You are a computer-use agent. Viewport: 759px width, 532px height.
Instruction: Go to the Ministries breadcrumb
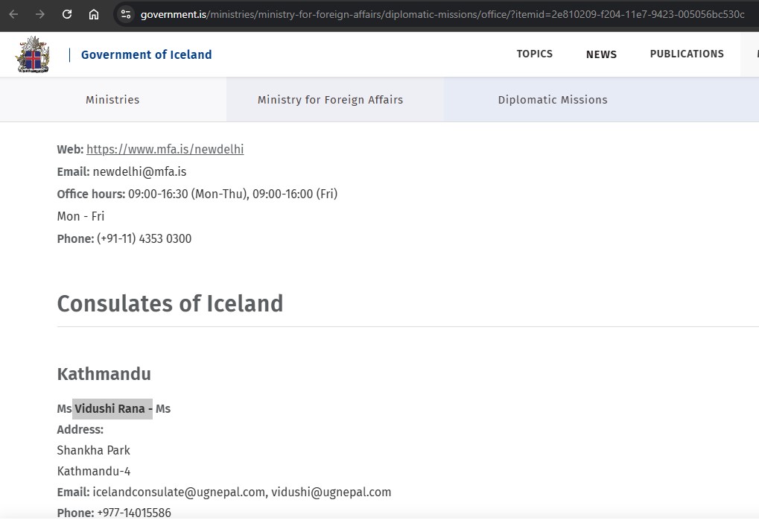point(112,100)
